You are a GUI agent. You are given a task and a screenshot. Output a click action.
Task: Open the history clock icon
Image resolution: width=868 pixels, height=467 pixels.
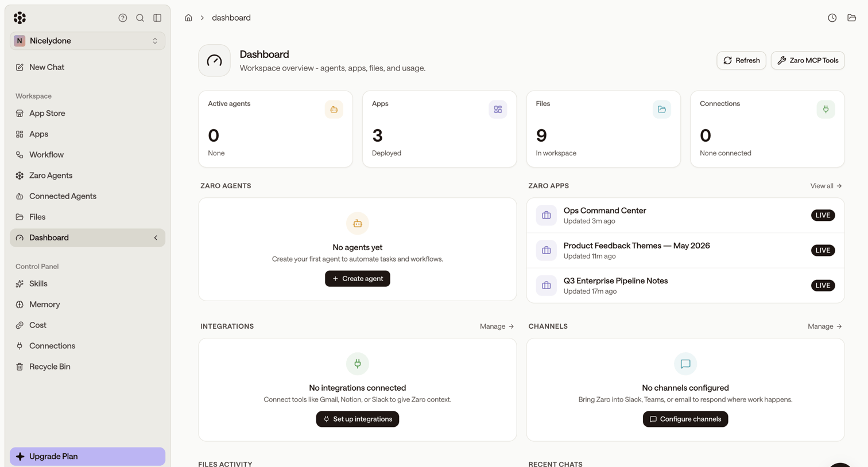pos(832,18)
